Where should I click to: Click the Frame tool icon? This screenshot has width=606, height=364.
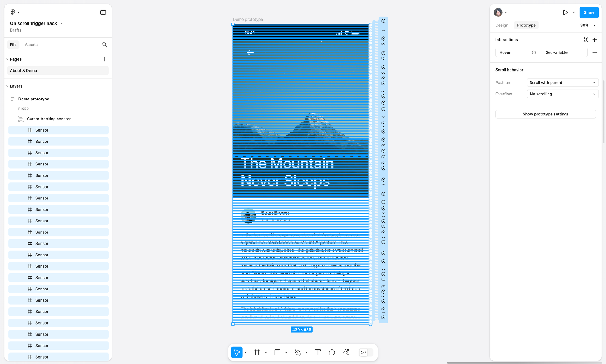258,352
